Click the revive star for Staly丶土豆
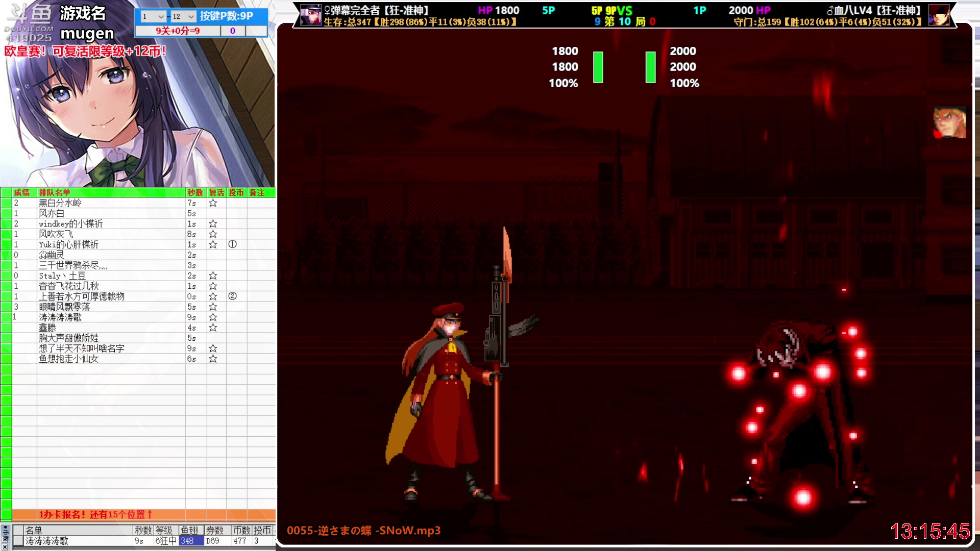Screen dimensions: 980x551 pyautogui.click(x=213, y=276)
